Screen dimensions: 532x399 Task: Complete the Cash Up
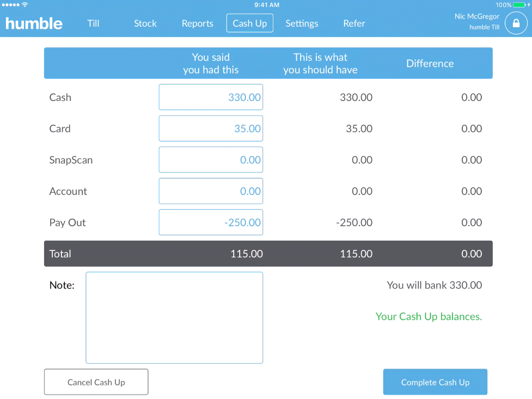tap(435, 382)
